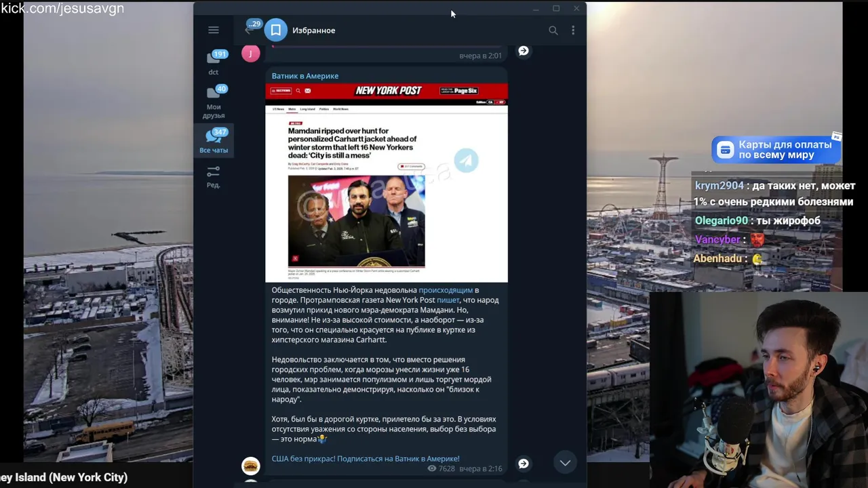This screenshot has width=868, height=488.
Task: Click Abenhadu username in stream chat
Action: click(x=717, y=258)
